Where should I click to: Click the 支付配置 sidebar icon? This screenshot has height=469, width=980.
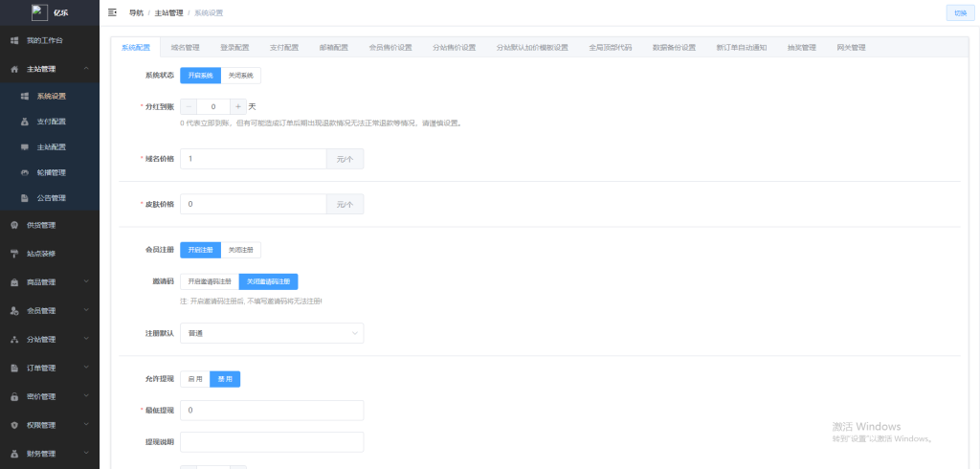24,122
